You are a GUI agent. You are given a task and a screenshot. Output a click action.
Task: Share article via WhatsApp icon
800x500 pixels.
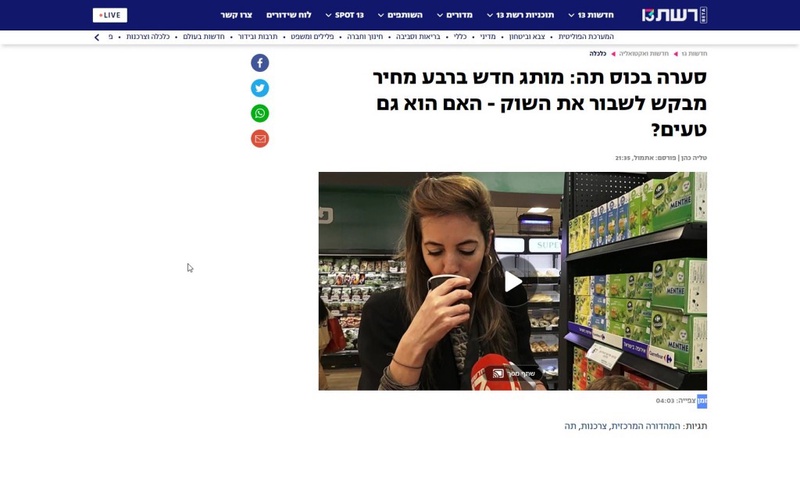(260, 113)
